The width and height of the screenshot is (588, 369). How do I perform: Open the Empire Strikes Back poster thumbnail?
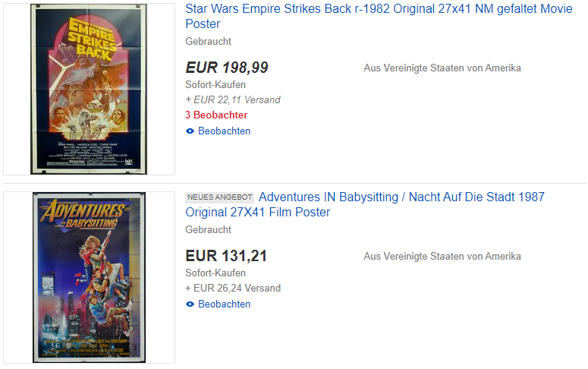coord(89,90)
